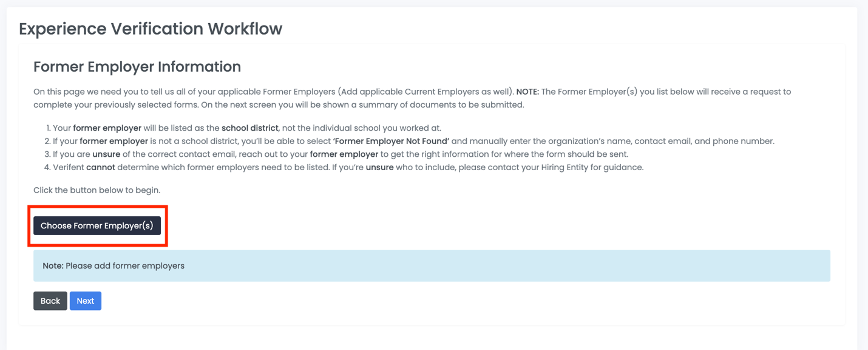Go back using the Back button
Image resolution: width=868 pixels, height=350 pixels.
click(50, 300)
